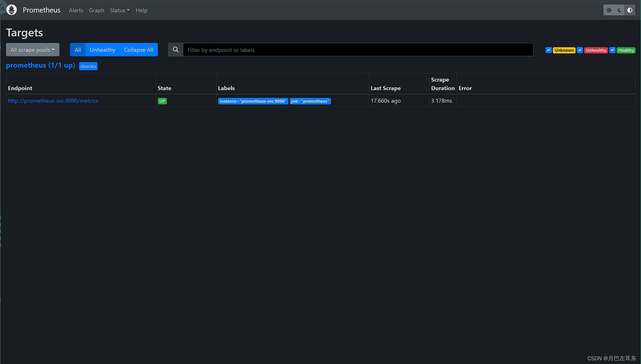
Task: Select the auto contrast theme icon
Action: click(630, 10)
